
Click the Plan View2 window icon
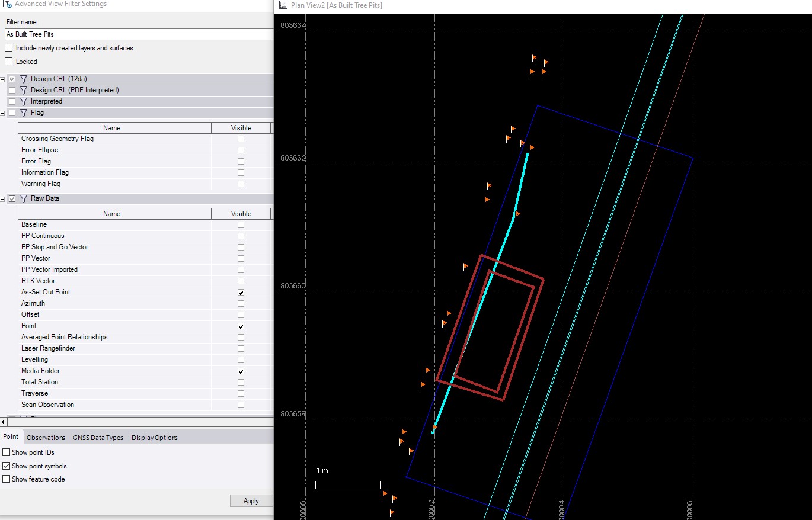(283, 5)
